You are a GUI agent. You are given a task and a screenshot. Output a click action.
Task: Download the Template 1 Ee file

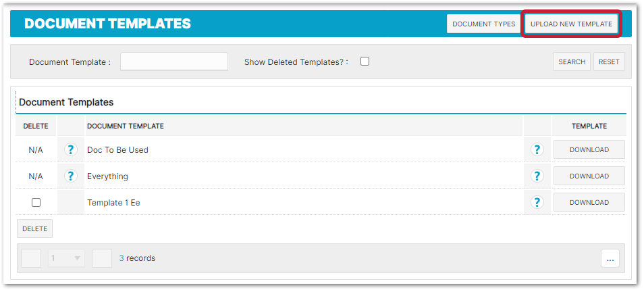click(589, 202)
